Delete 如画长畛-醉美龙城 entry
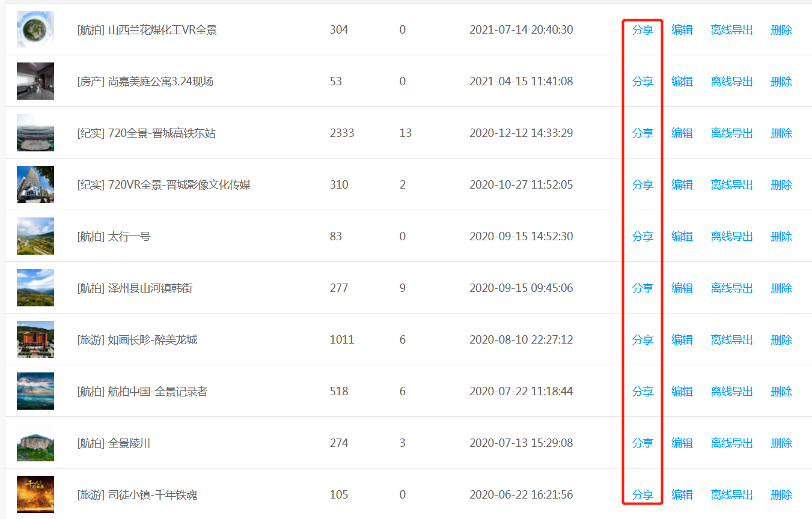This screenshot has width=812, height=519. pos(781,340)
